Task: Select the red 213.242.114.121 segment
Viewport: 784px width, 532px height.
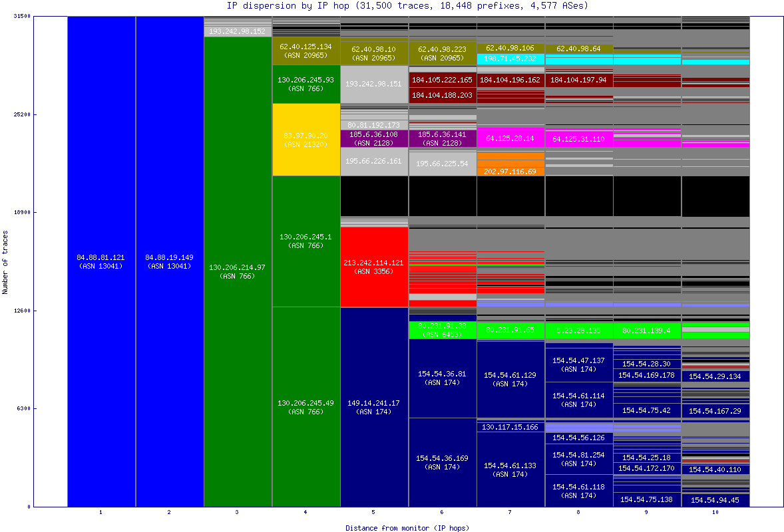Action: point(375,266)
